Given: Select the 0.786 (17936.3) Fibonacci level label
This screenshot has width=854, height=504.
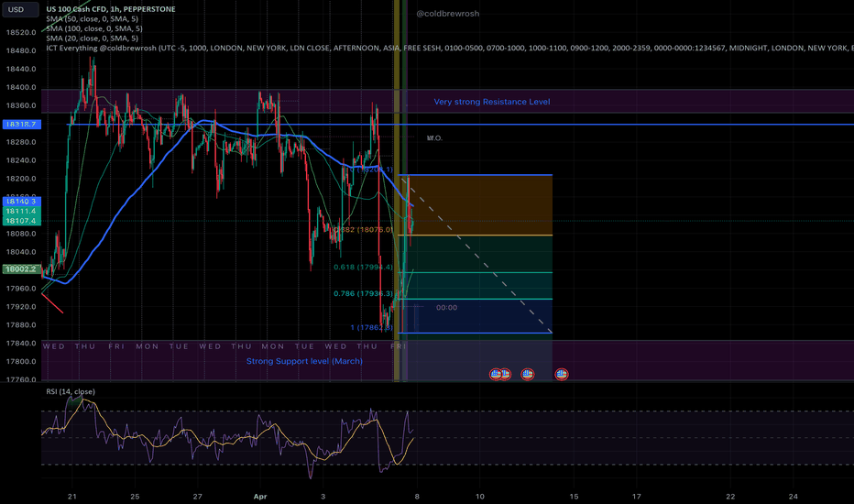Looking at the screenshot, I should [x=363, y=293].
